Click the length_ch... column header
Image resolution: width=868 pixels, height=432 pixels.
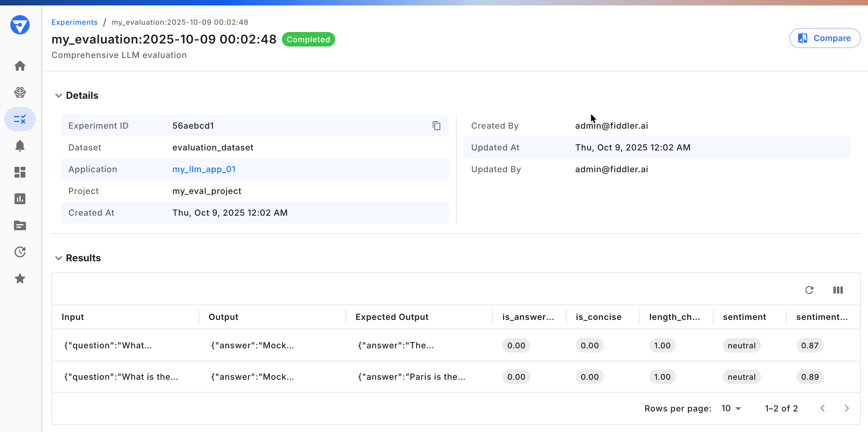pos(674,317)
